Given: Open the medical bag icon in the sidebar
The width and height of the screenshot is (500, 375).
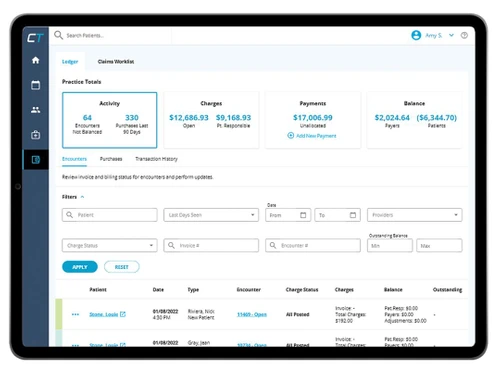Looking at the screenshot, I should (x=35, y=135).
